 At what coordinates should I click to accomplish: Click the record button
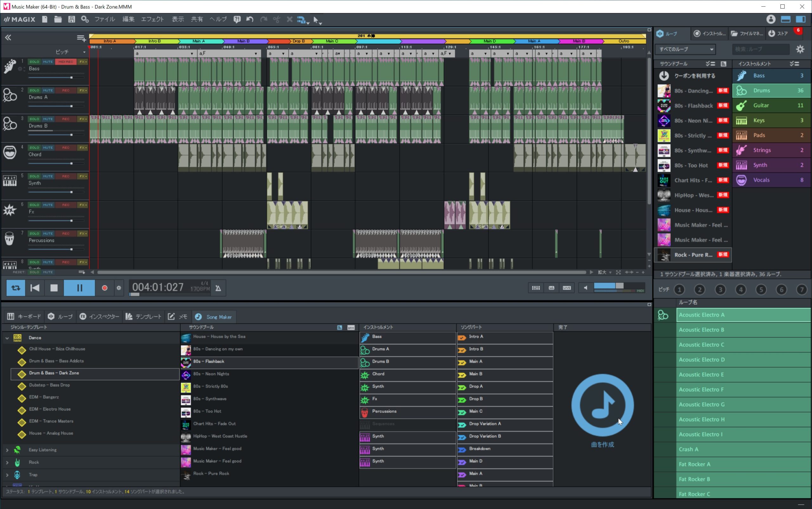104,288
